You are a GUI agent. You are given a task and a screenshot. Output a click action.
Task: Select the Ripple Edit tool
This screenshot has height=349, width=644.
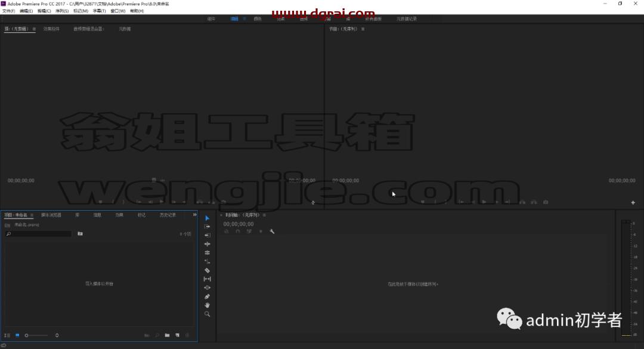tap(207, 244)
